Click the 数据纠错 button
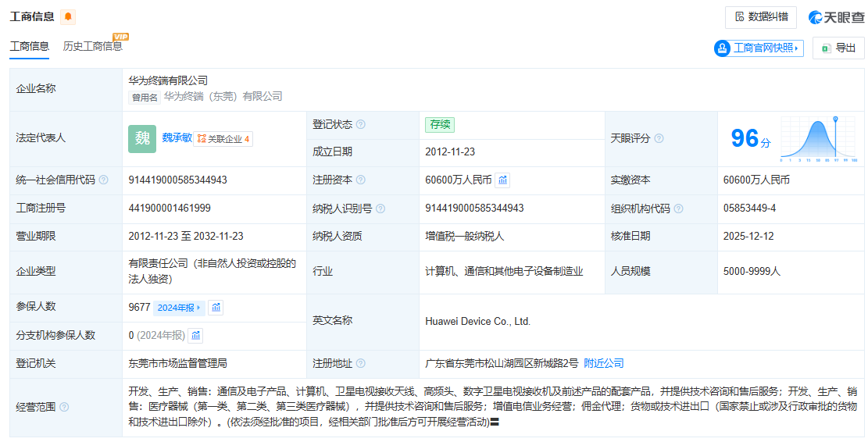The height and width of the screenshot is (442, 868). [x=760, y=17]
